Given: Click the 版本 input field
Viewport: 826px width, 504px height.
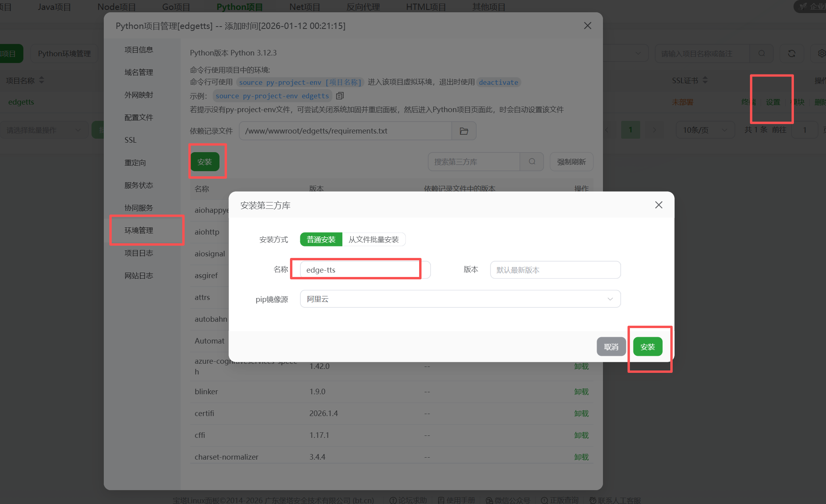Looking at the screenshot, I should pos(555,270).
